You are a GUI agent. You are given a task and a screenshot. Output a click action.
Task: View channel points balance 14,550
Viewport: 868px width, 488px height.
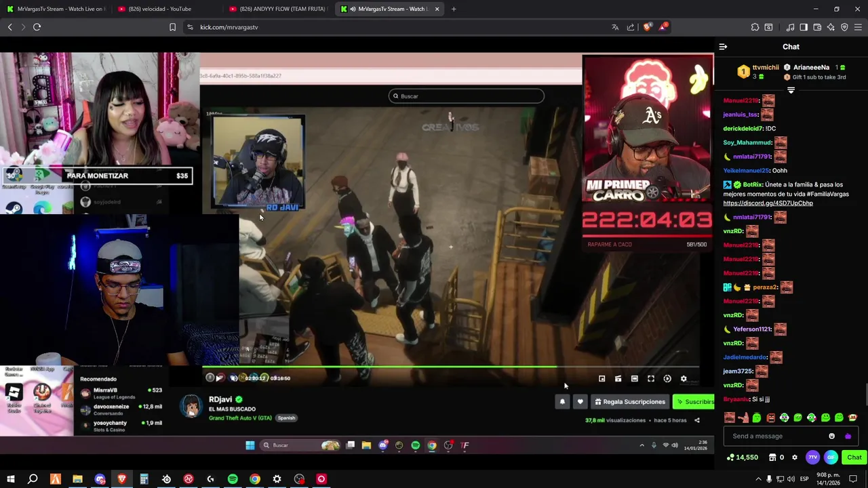tap(742, 457)
